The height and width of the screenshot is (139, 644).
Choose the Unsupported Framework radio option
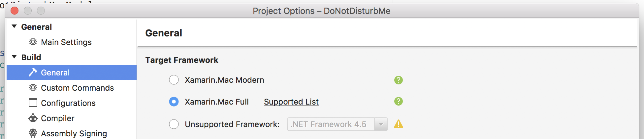point(174,124)
